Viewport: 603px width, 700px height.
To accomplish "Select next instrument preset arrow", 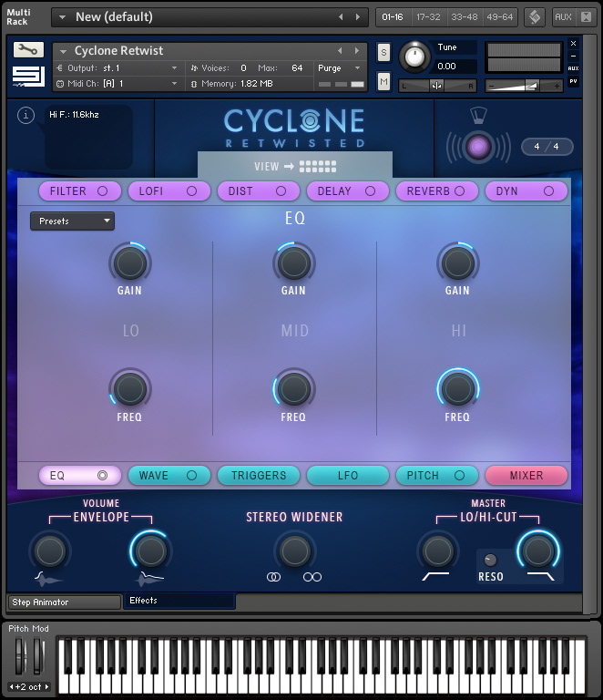I will point(357,51).
